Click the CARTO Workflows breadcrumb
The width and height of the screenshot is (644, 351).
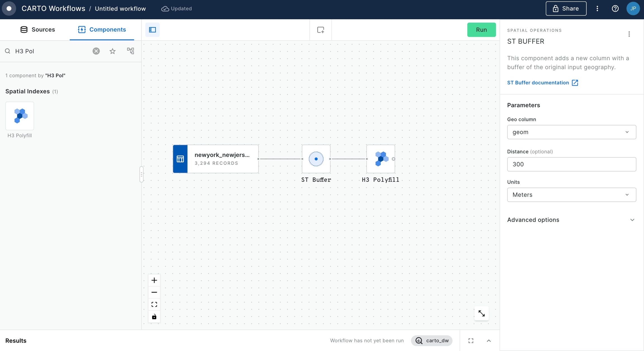(x=53, y=9)
